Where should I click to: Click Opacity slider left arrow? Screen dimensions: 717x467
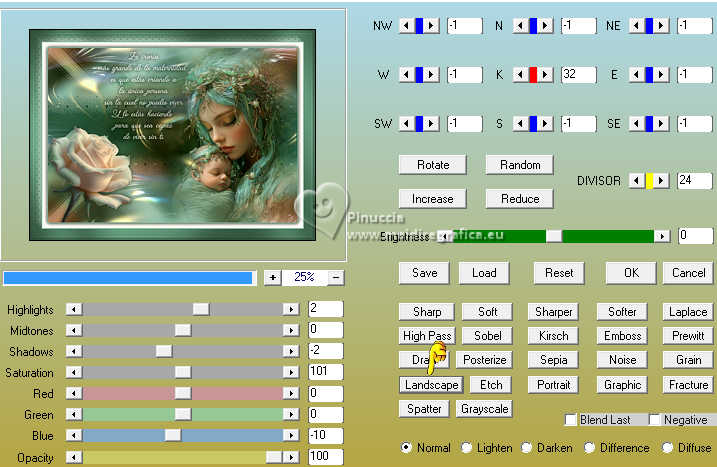74,456
